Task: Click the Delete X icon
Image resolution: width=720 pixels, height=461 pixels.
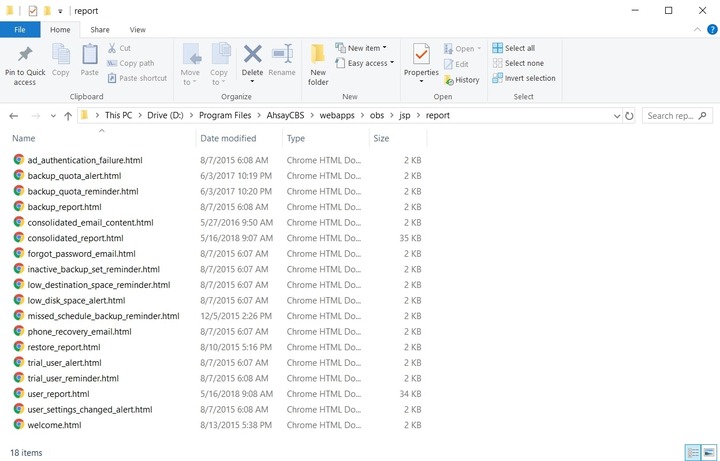Action: pyautogui.click(x=253, y=54)
